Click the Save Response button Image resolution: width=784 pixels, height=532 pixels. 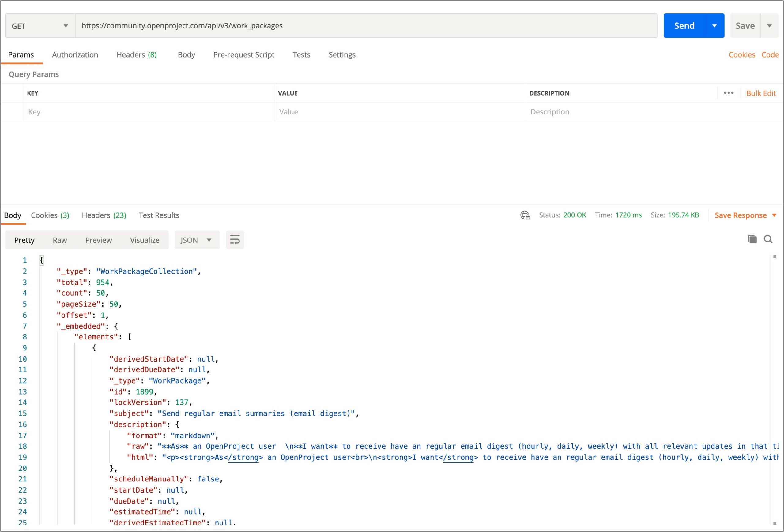(x=741, y=215)
